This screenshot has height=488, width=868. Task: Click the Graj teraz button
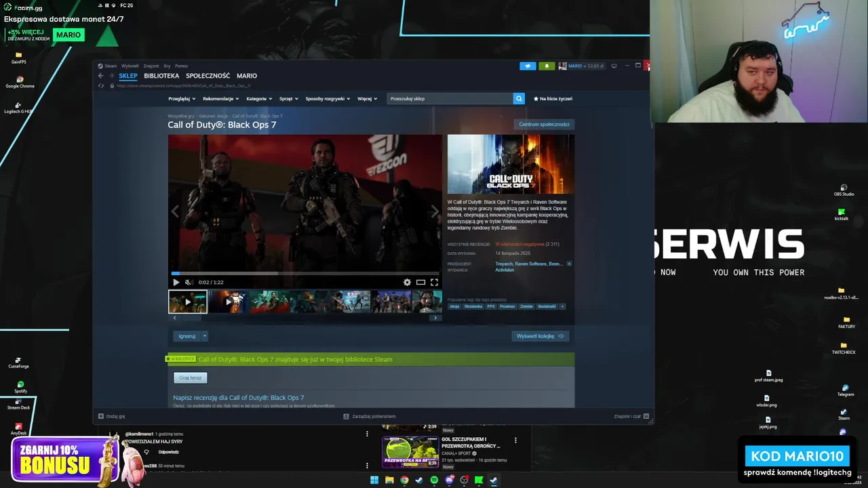[191, 378]
